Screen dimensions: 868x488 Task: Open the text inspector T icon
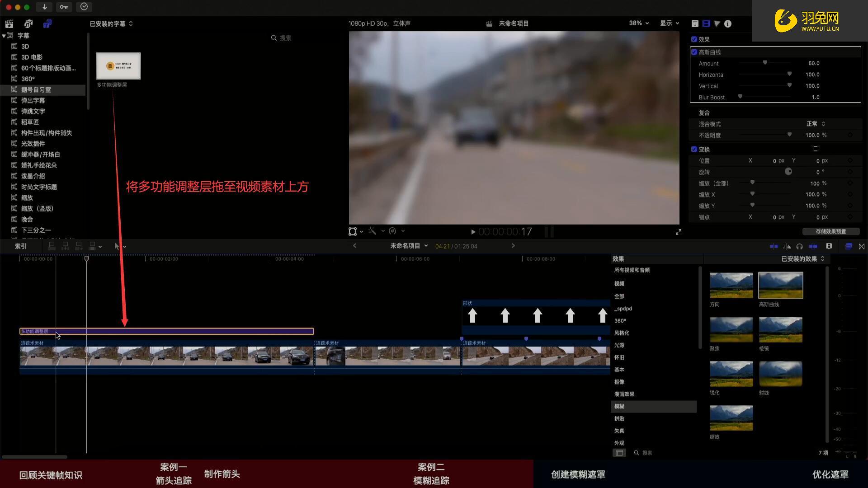(x=695, y=23)
